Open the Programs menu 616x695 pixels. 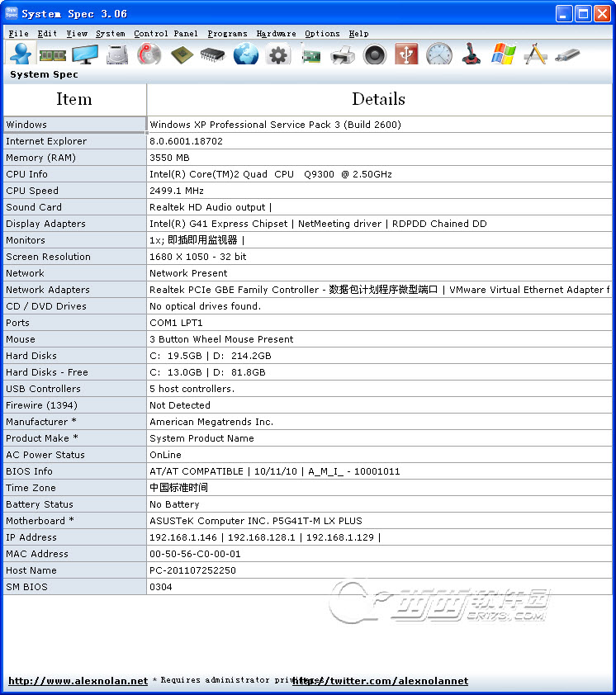click(x=228, y=34)
